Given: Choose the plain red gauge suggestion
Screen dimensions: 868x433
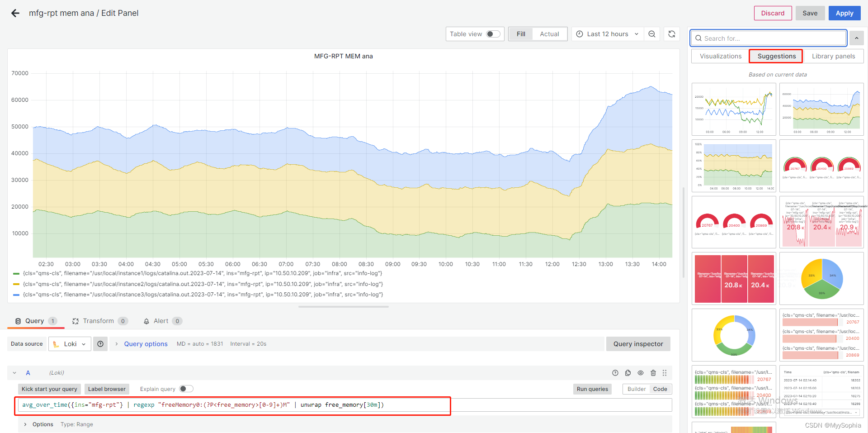Looking at the screenshot, I should coord(734,222).
